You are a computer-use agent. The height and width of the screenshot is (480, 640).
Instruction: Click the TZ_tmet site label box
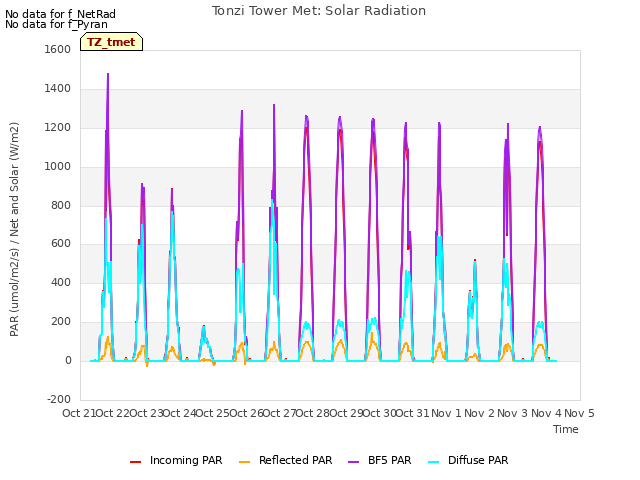point(111,42)
